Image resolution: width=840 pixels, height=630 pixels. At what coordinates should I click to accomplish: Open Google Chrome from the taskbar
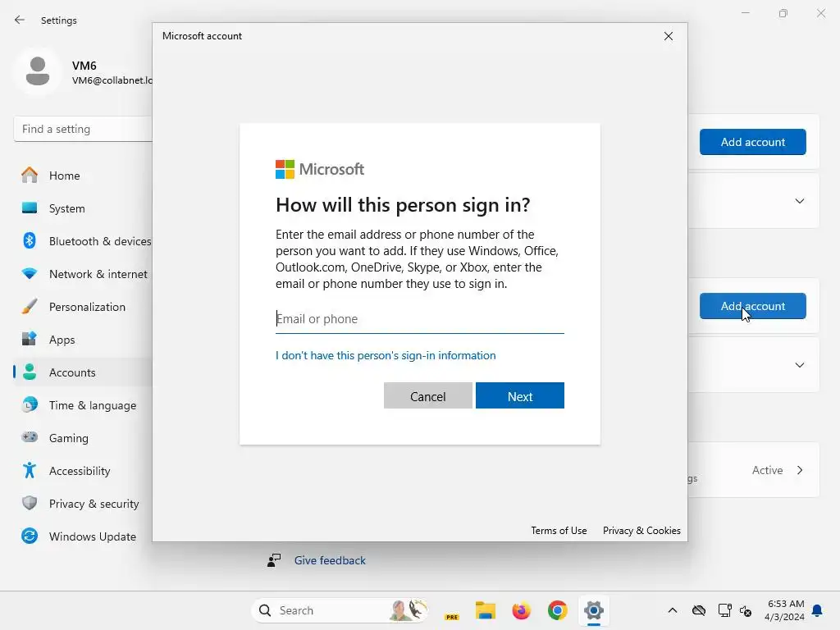tap(557, 610)
